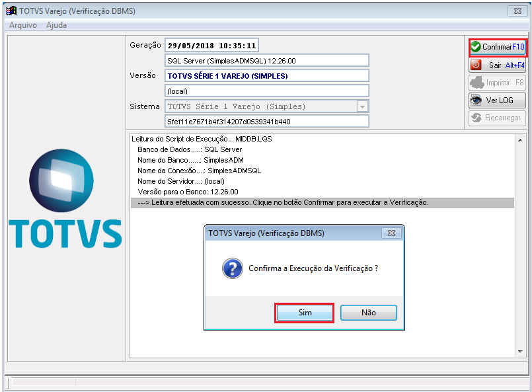Viewport: 532px width, 392px height.
Task: Click the application icon in title bar
Action: (x=11, y=11)
